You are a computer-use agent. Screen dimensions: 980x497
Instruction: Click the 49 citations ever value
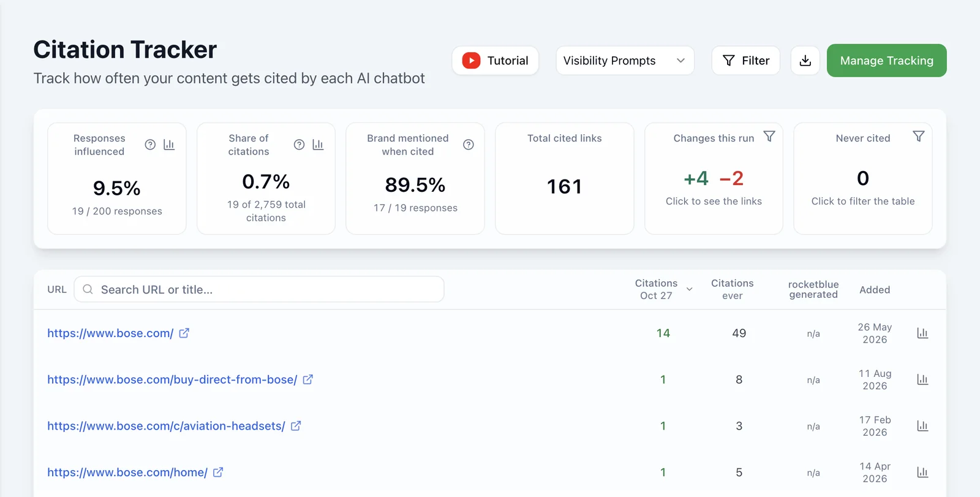point(739,333)
